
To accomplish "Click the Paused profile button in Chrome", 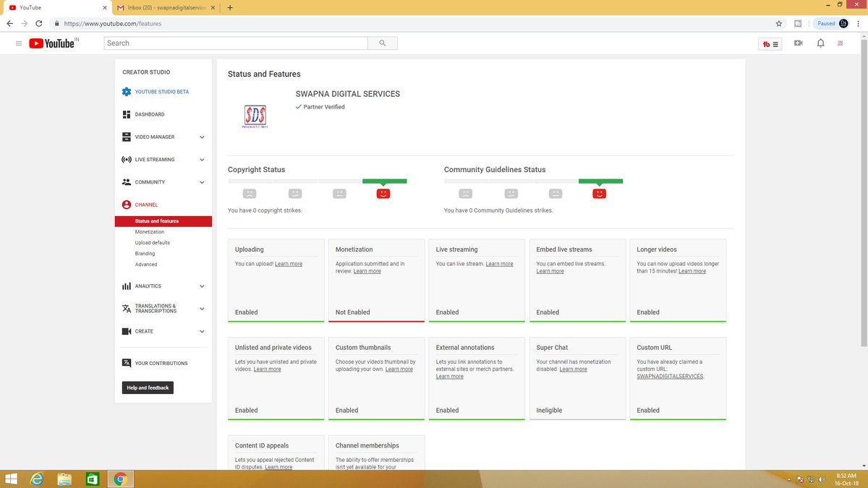I will pyautogui.click(x=832, y=23).
